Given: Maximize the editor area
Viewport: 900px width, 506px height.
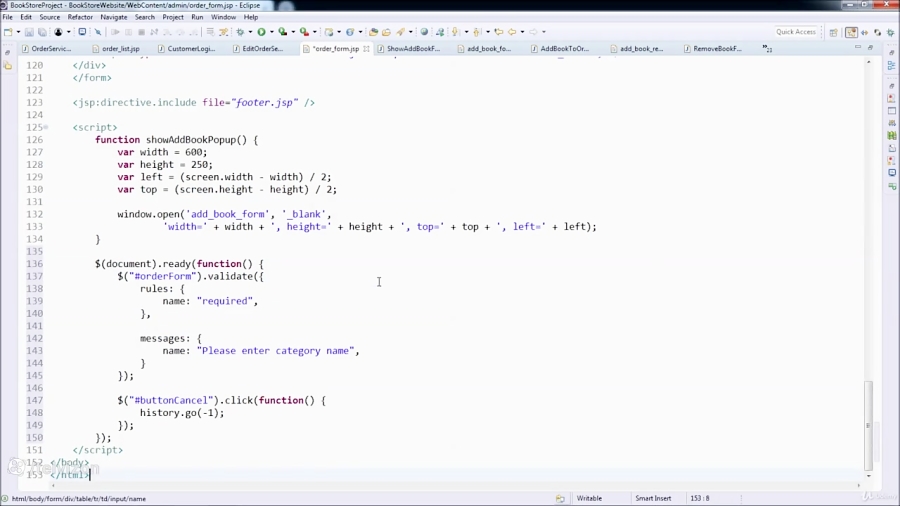Looking at the screenshot, I should (x=870, y=47).
